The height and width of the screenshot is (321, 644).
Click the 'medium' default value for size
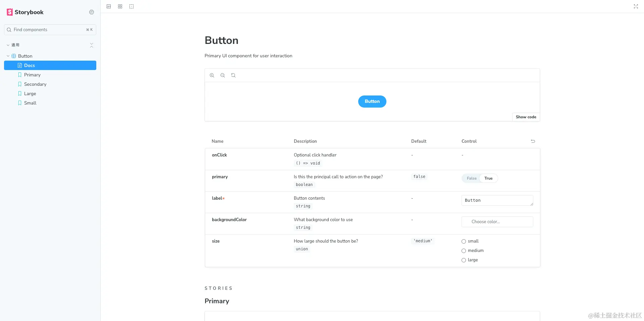click(423, 241)
